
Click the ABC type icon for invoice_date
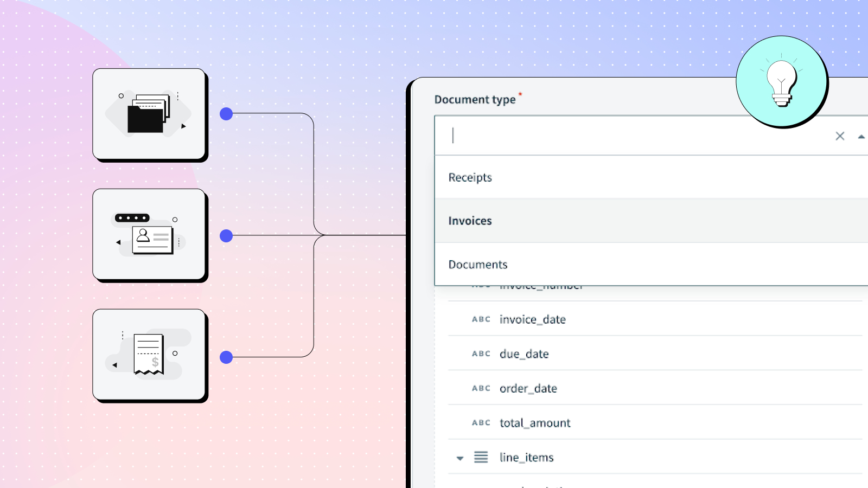coord(481,319)
